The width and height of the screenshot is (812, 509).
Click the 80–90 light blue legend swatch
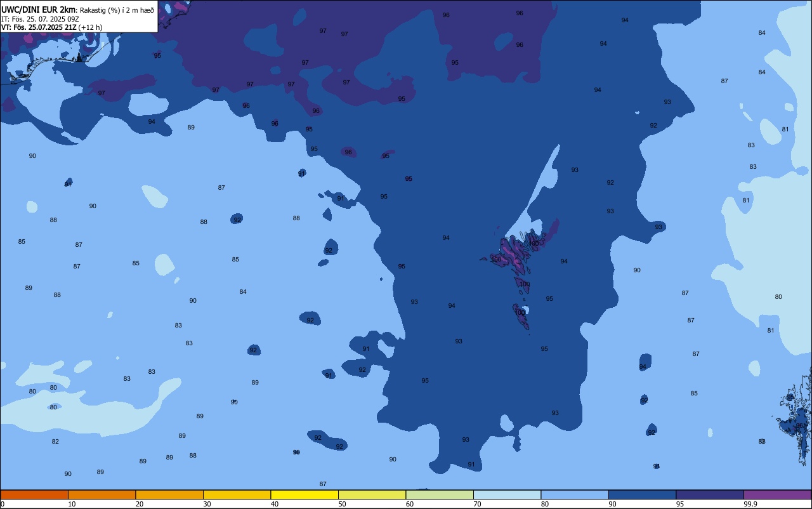point(575,494)
